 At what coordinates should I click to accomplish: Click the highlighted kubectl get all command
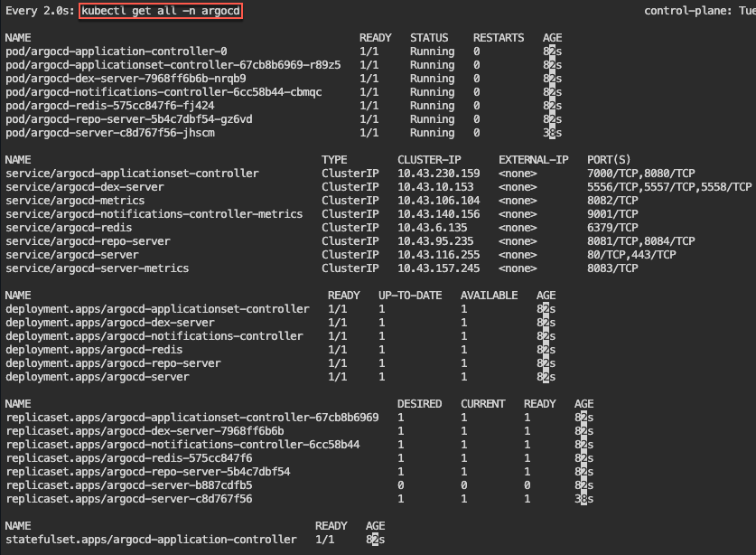click(x=161, y=11)
